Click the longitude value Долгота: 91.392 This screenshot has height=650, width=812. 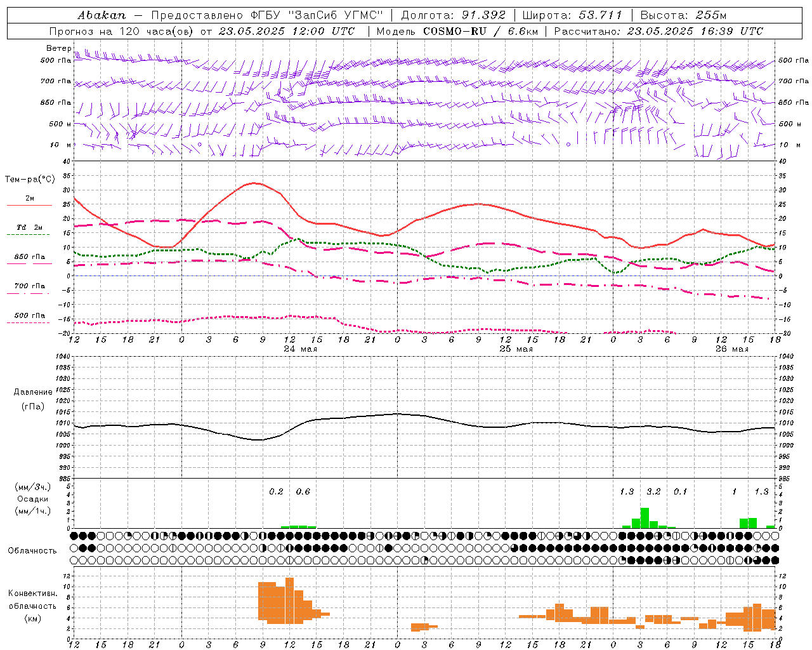point(454,15)
